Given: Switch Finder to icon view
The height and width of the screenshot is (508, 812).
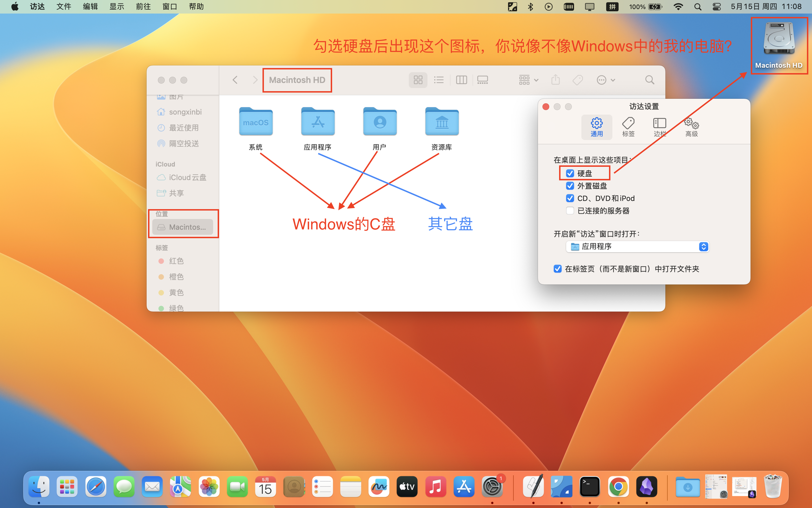Looking at the screenshot, I should pos(418,80).
